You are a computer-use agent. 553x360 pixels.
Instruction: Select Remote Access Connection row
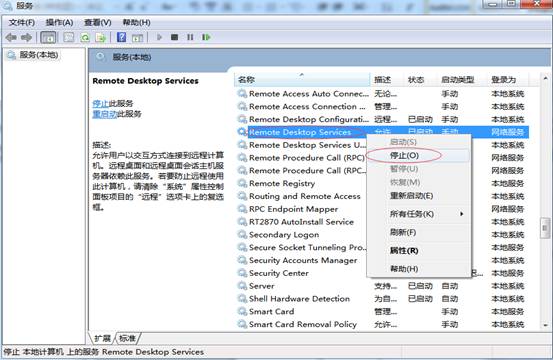(x=381, y=106)
